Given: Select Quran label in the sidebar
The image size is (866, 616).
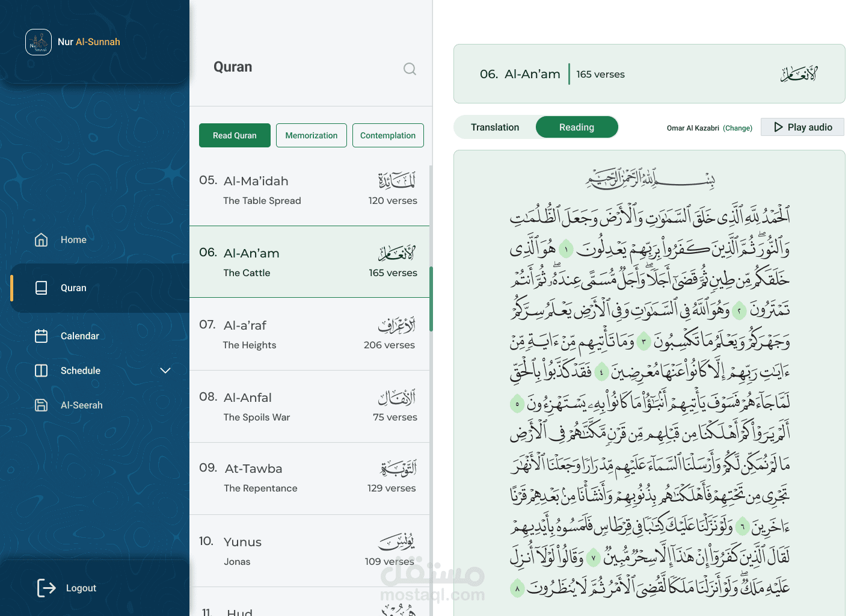Looking at the screenshot, I should (73, 288).
